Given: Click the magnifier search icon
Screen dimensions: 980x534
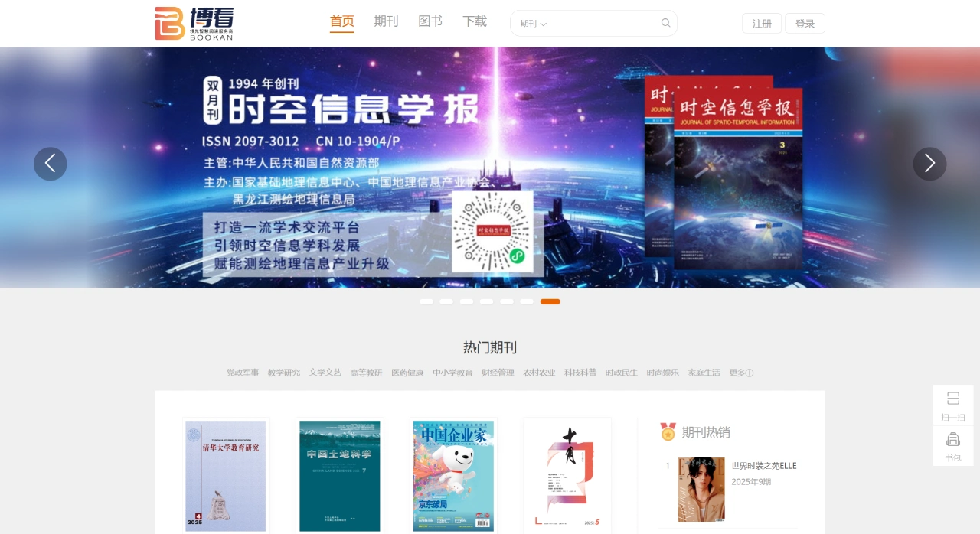Looking at the screenshot, I should (666, 23).
